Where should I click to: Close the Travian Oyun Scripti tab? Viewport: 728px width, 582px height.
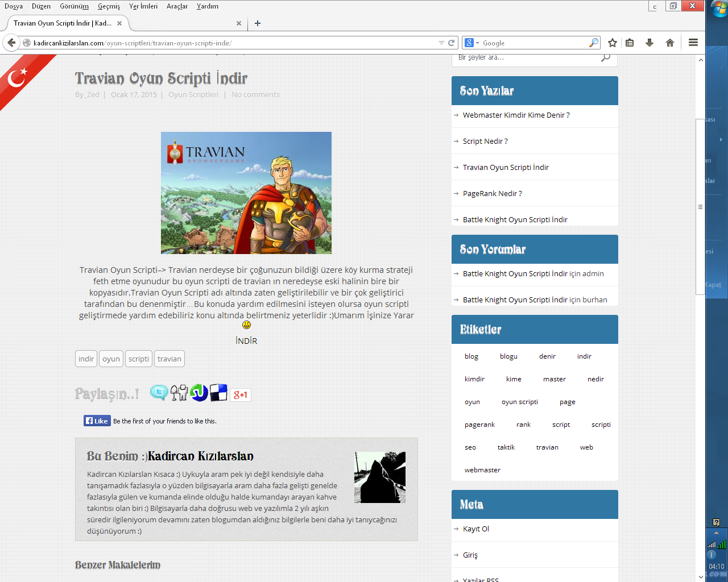119,23
